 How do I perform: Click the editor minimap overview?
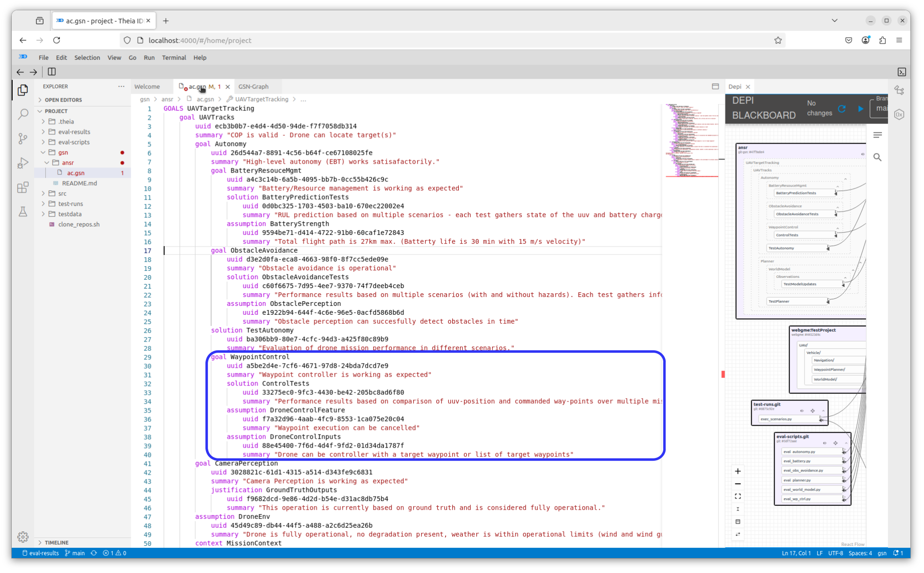point(691,140)
